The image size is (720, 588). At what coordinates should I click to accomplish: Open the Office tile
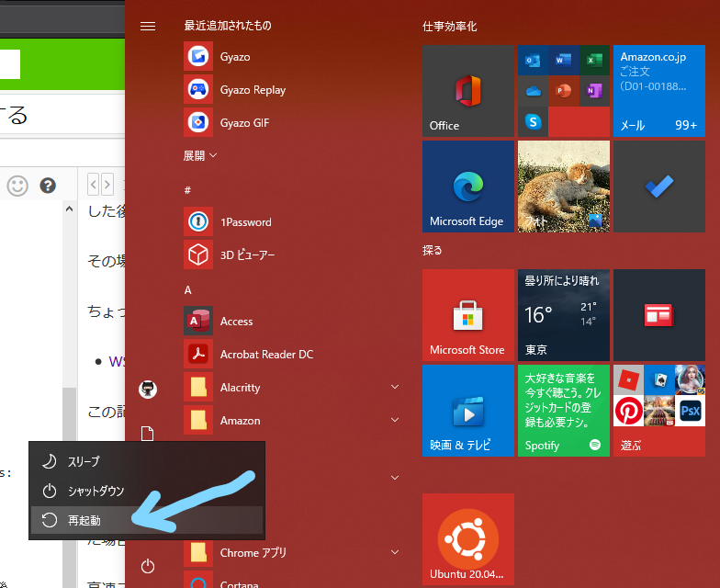[468, 91]
